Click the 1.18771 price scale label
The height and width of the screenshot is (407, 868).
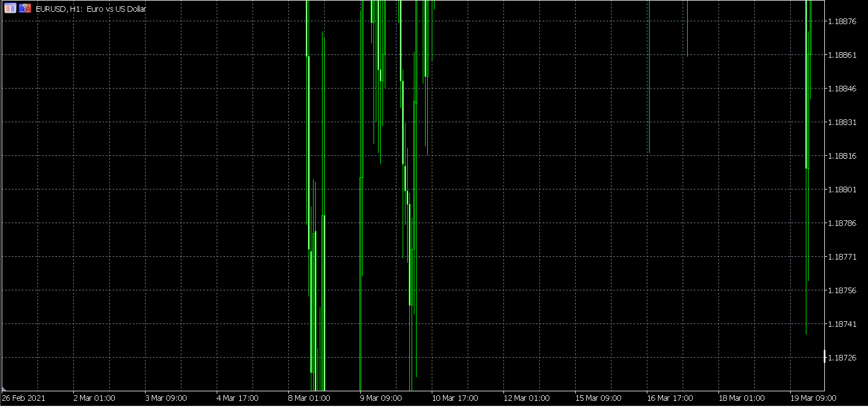coord(842,257)
